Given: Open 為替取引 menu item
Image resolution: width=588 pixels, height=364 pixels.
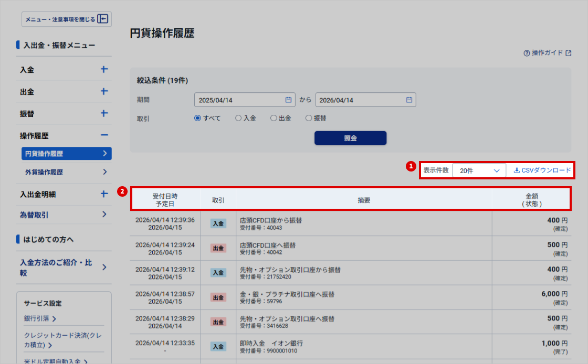Looking at the screenshot, I should [x=64, y=214].
